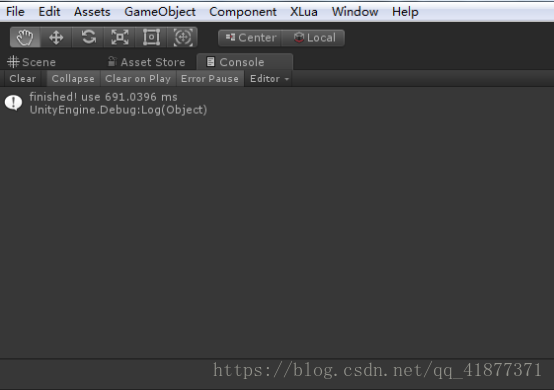The width and height of the screenshot is (554, 390).
Task: Toggle pivot mode Center button
Action: (250, 38)
